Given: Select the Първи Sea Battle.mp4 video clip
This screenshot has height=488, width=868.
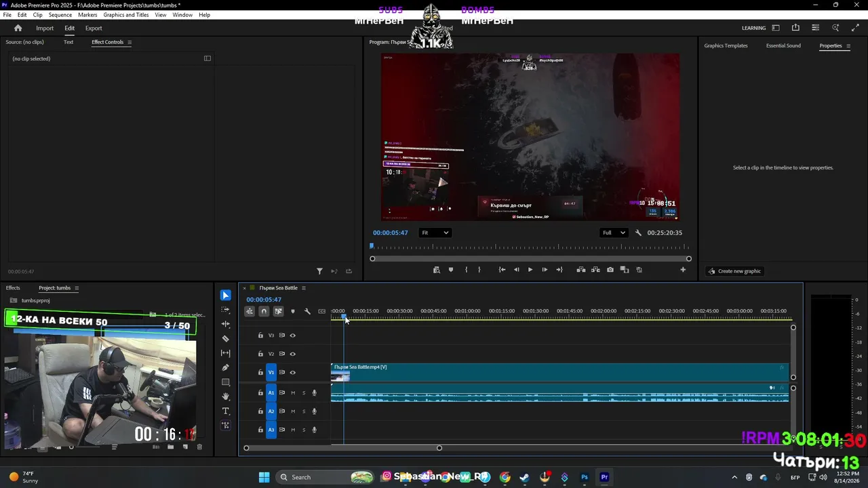Looking at the screenshot, I should 560,372.
